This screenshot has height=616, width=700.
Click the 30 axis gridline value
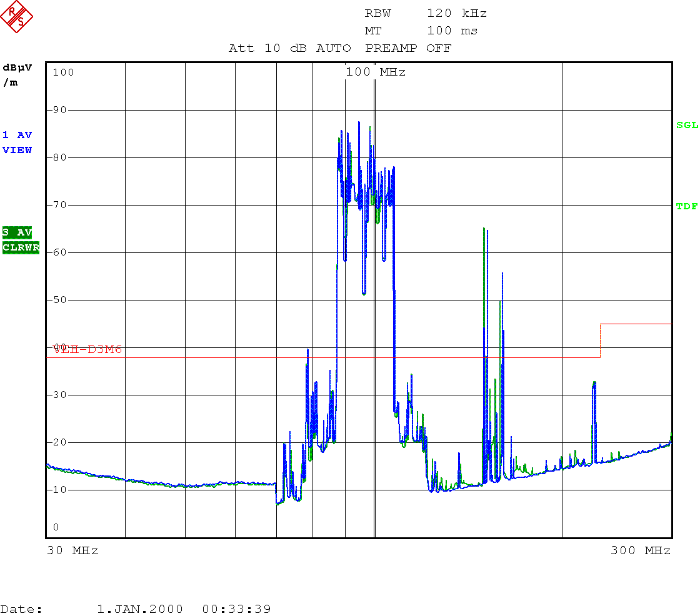point(60,395)
